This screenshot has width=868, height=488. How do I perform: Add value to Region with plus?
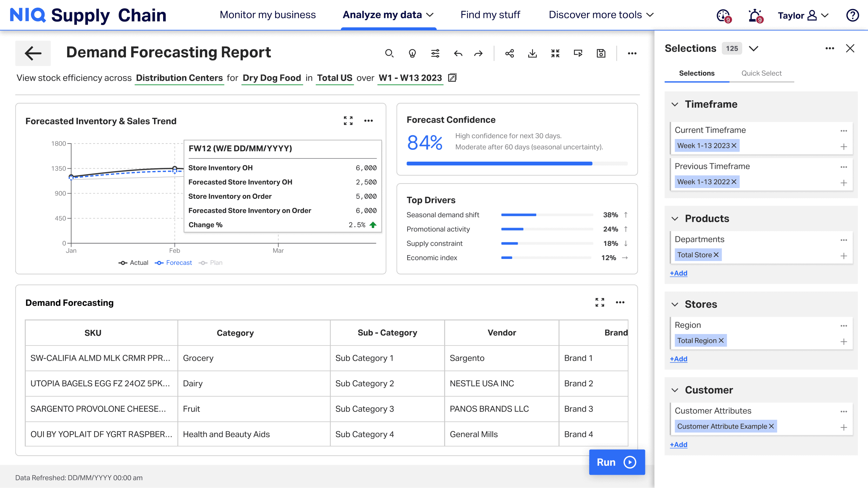click(844, 342)
